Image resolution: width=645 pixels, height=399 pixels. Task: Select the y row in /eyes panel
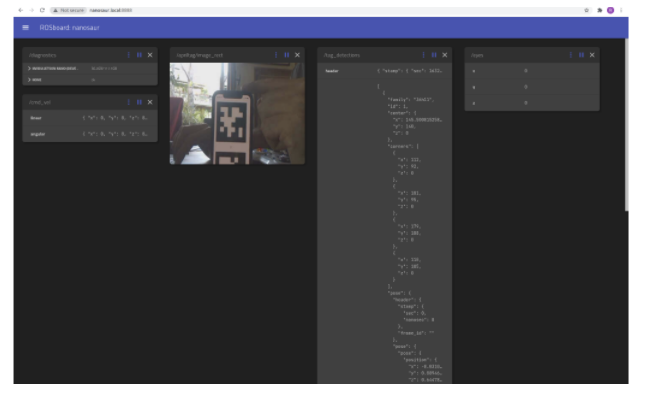click(532, 87)
